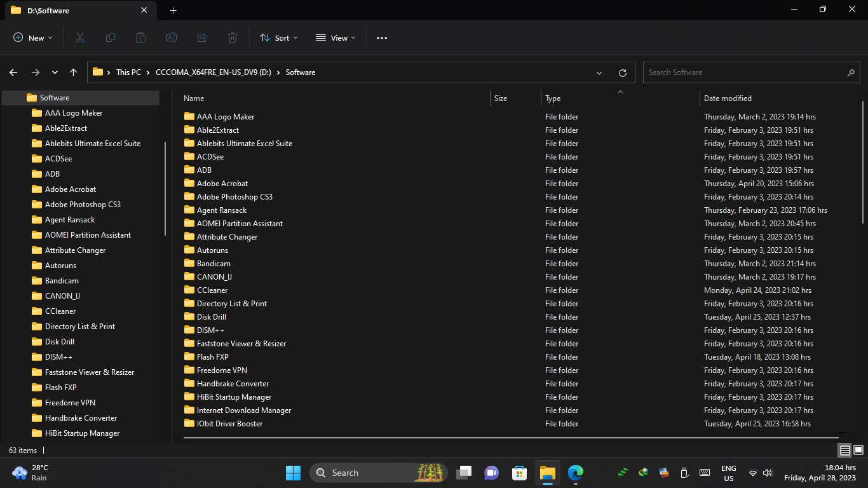Open the weather widget showing Rain
The image size is (868, 488).
31,473
